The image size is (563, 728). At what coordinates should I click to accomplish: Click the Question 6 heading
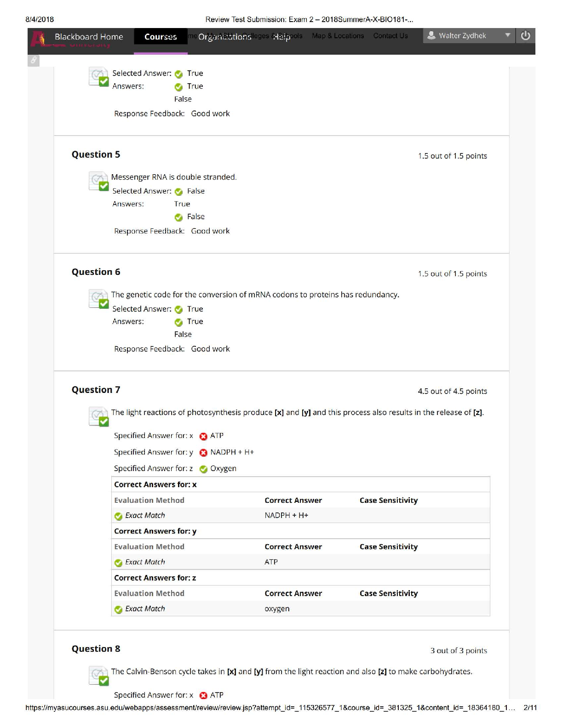(96, 272)
